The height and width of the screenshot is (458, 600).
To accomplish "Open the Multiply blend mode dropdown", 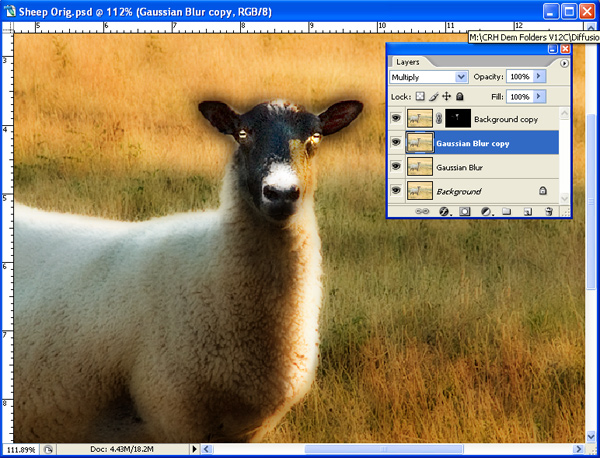I will point(461,77).
